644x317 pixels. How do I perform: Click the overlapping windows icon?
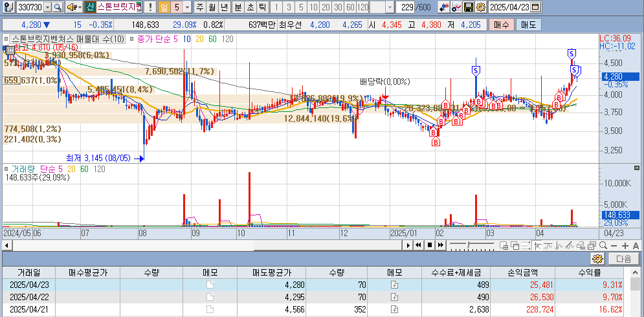coord(515,246)
